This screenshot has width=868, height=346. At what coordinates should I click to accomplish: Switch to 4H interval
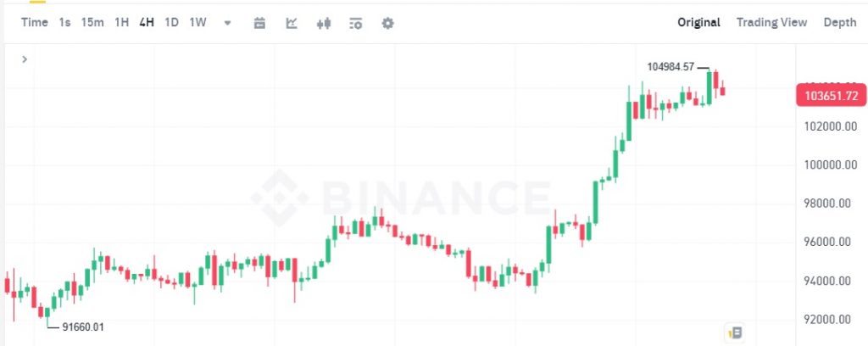[147, 23]
